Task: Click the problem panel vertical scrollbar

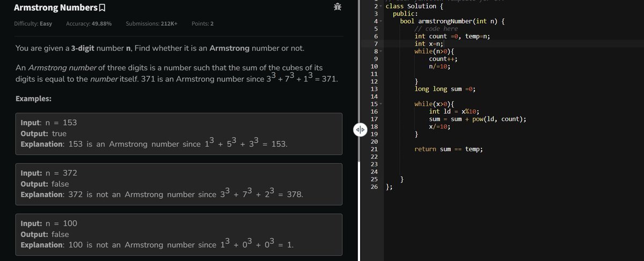Action: coord(358,81)
